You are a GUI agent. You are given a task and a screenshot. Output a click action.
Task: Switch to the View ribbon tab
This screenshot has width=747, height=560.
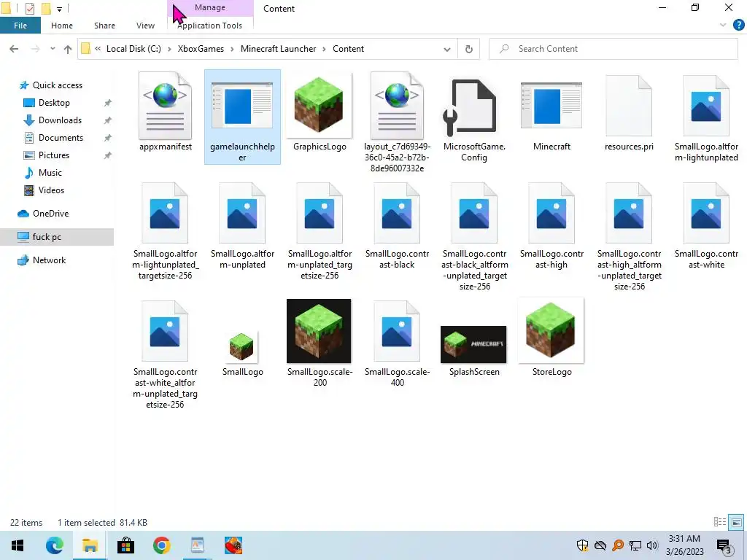(x=145, y=26)
